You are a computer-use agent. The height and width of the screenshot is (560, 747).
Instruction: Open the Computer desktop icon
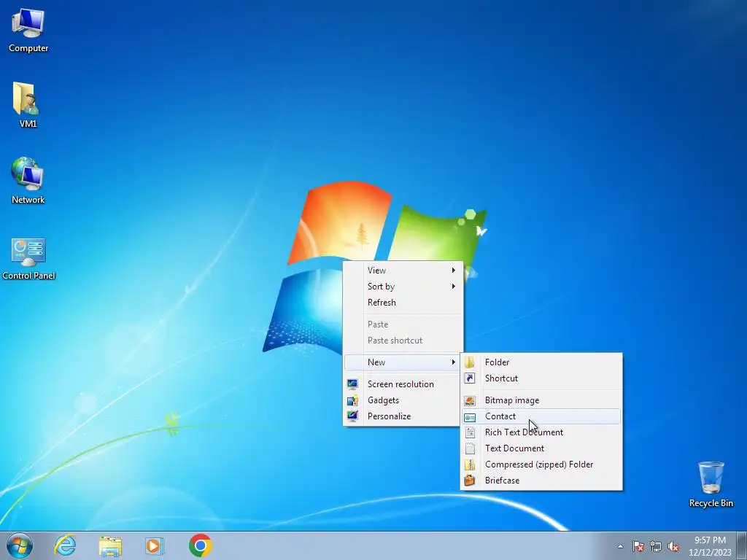28,31
